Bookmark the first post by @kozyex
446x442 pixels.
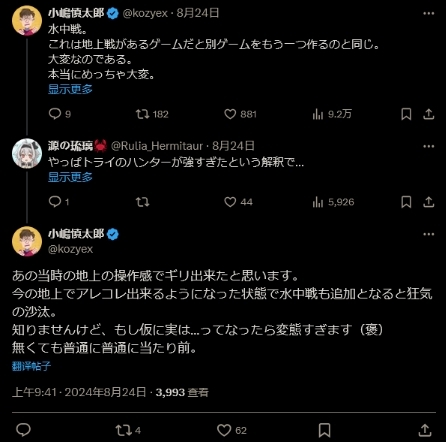(x=406, y=114)
